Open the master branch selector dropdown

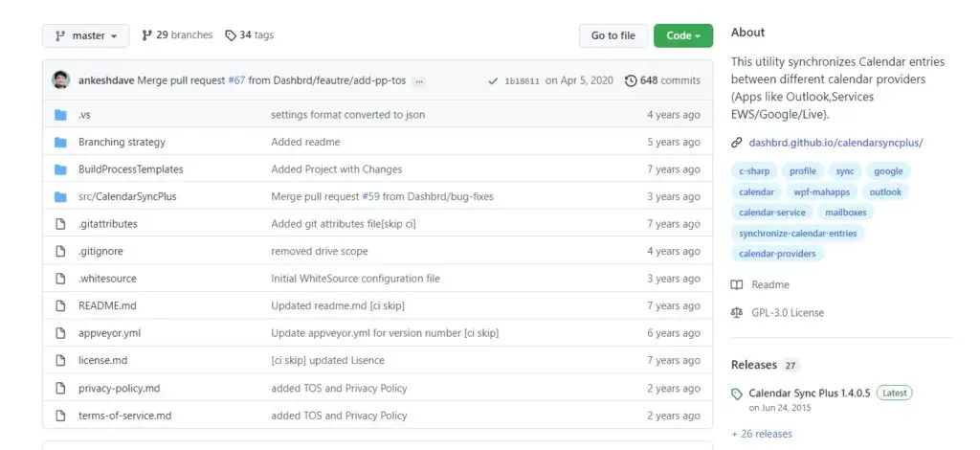click(85, 35)
